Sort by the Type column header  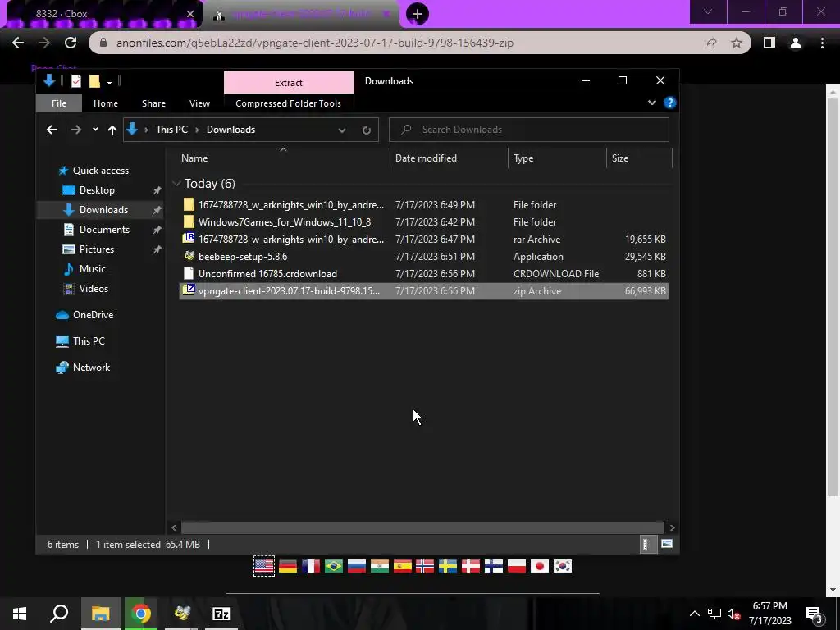point(523,158)
